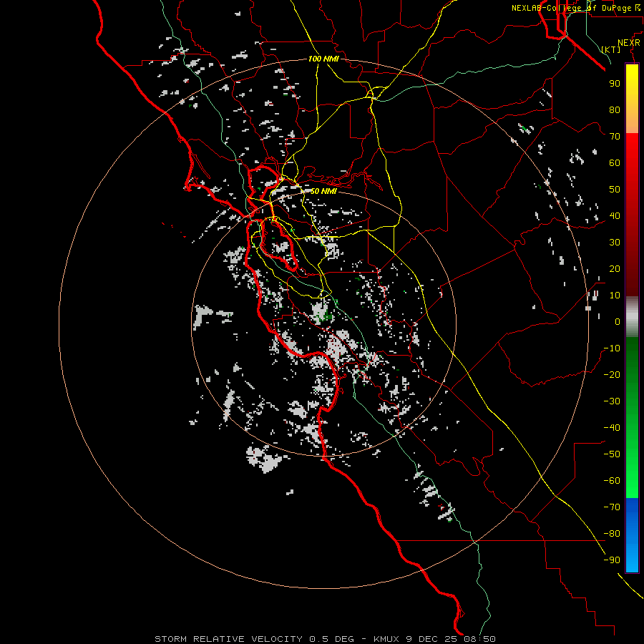Click the -40 value on the velocity scale
The width and height of the screenshot is (644, 644).
[612, 428]
